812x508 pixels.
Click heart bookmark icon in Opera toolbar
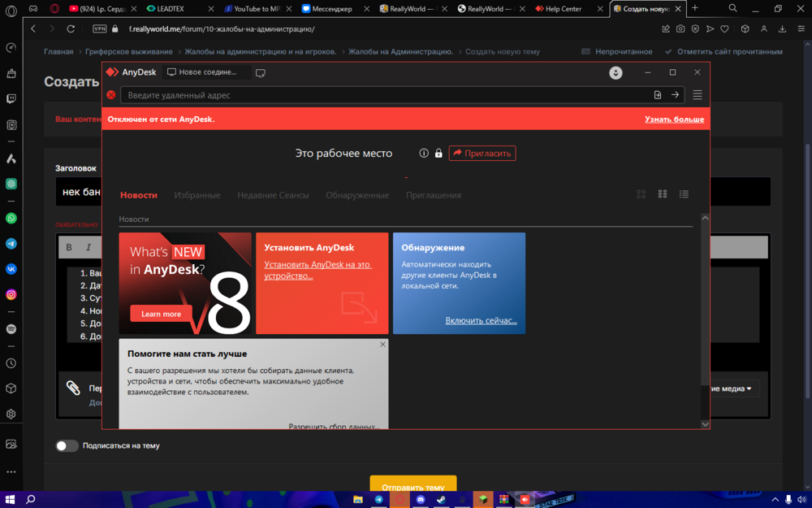pos(724,29)
